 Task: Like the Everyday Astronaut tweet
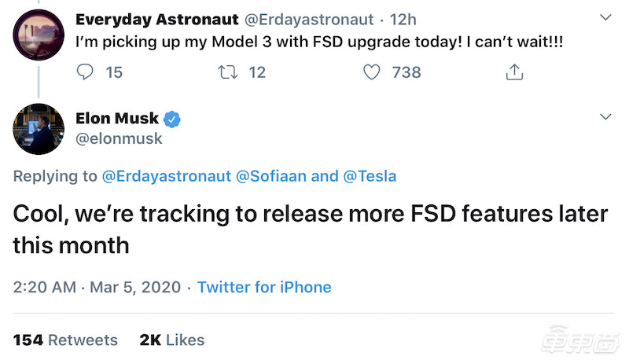pyautogui.click(x=372, y=72)
